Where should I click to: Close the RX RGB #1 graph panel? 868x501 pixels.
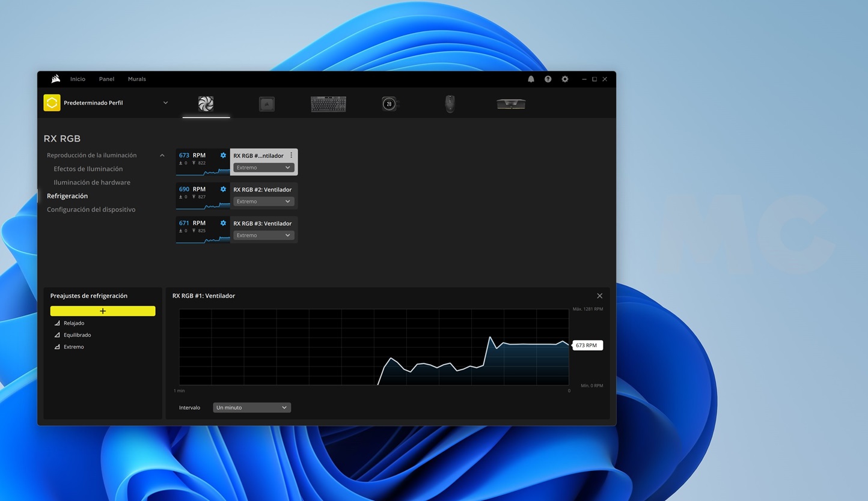[x=599, y=296]
